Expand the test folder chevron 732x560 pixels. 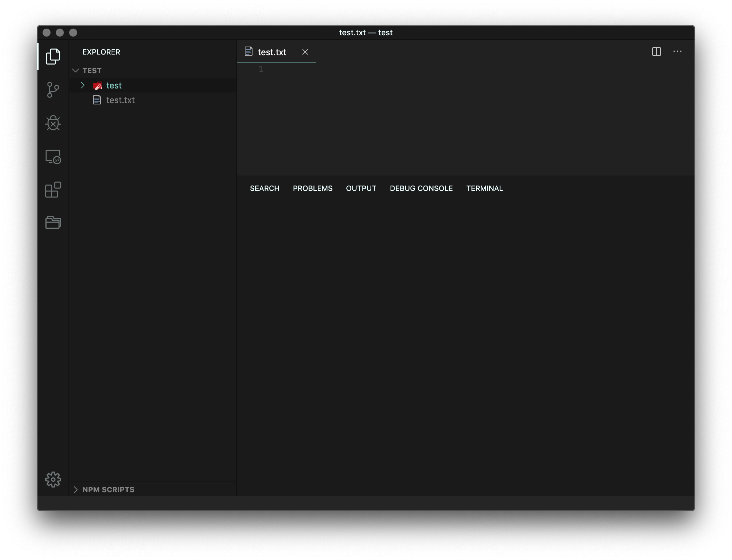coord(83,85)
